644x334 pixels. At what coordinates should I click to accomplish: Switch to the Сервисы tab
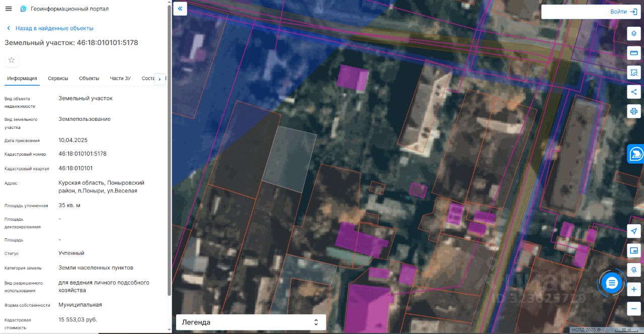(58, 78)
